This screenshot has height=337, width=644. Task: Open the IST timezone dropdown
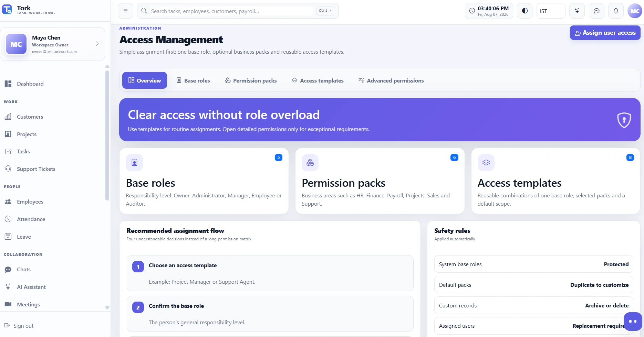pyautogui.click(x=551, y=11)
